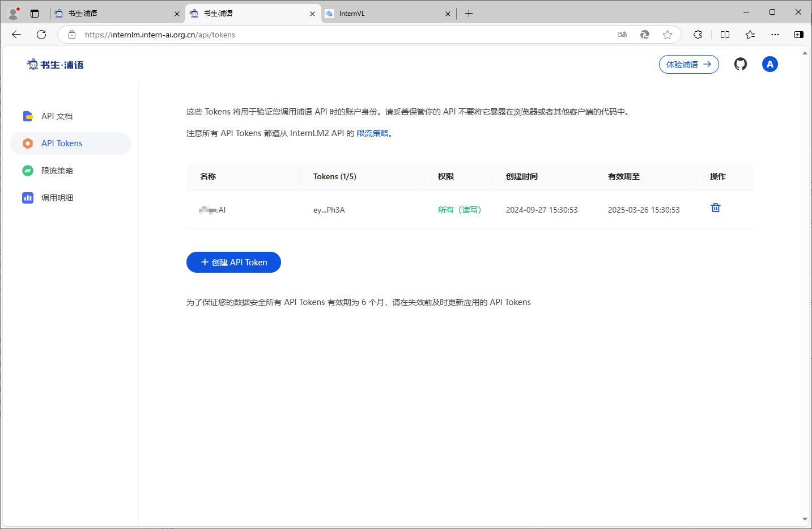Click the Tokens (1/5) column header
Viewport: 812px width, 529px height.
pos(335,176)
